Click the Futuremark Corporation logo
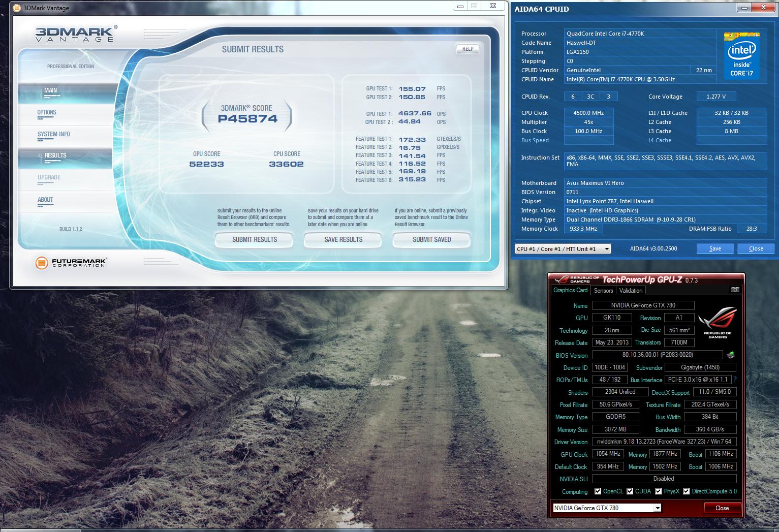Viewport: 779px width, 532px height. [71, 263]
